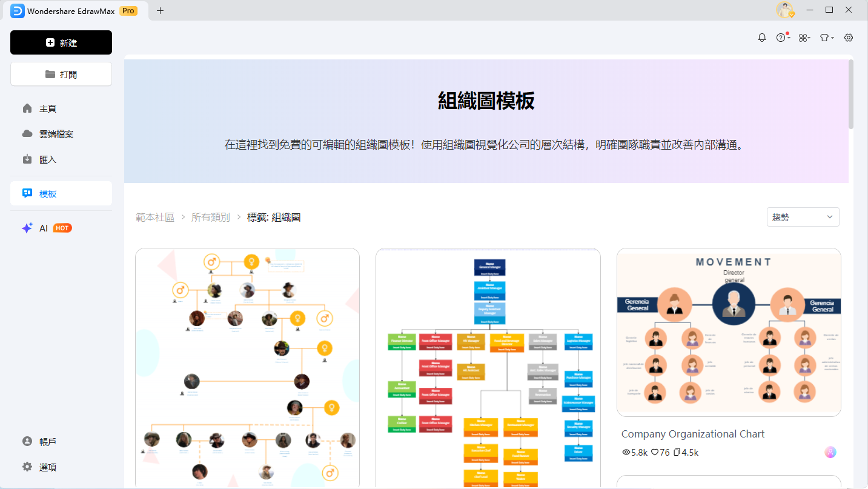Click the shirt theme icon

[825, 38]
